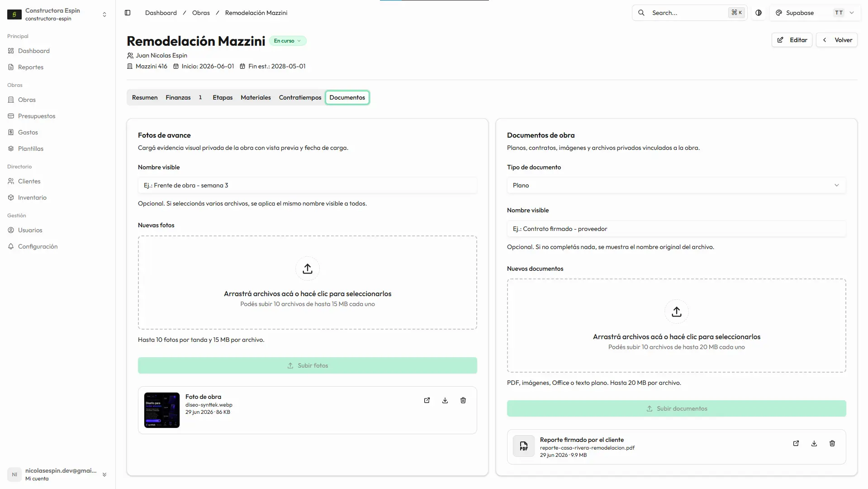The image size is (868, 489).
Task: Open the Gastos section
Action: tap(28, 132)
